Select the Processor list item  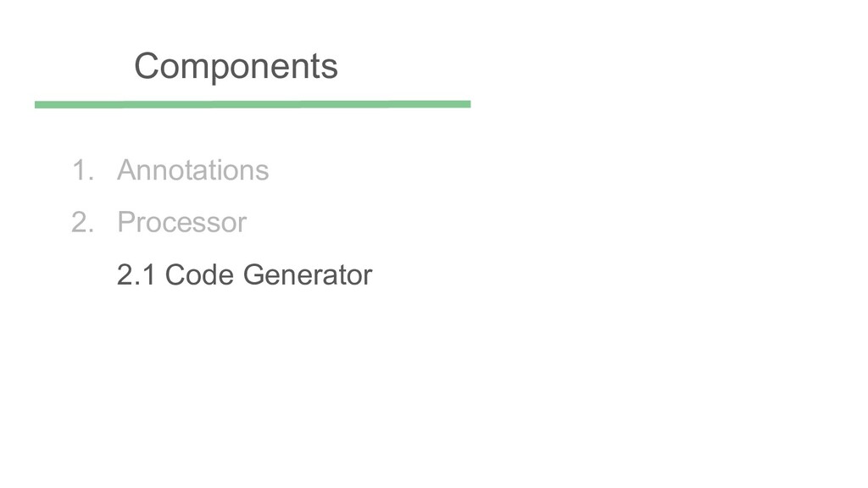pos(181,223)
